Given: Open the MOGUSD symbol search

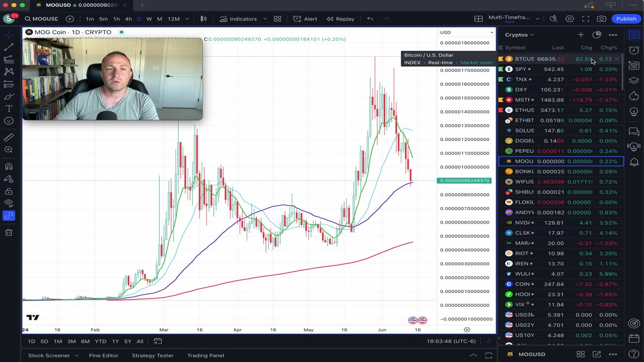Looking at the screenshot, I should click(x=41, y=19).
